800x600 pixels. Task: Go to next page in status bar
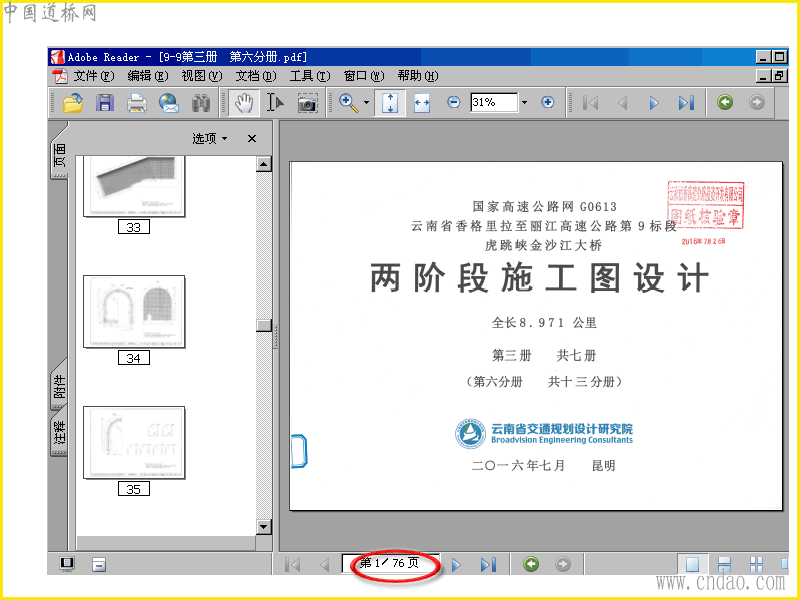456,564
